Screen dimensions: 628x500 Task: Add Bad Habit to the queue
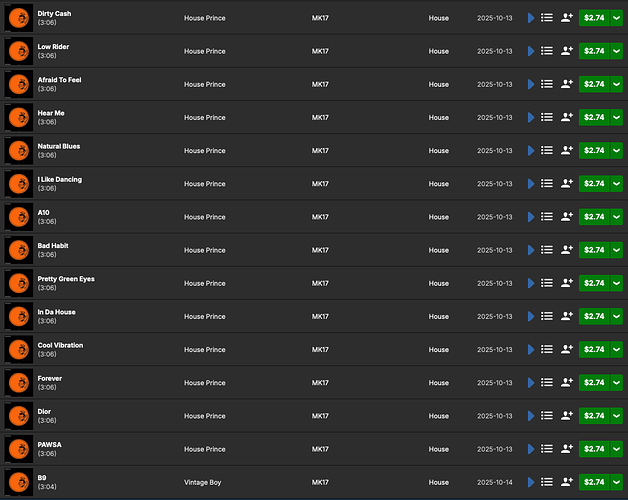547,250
